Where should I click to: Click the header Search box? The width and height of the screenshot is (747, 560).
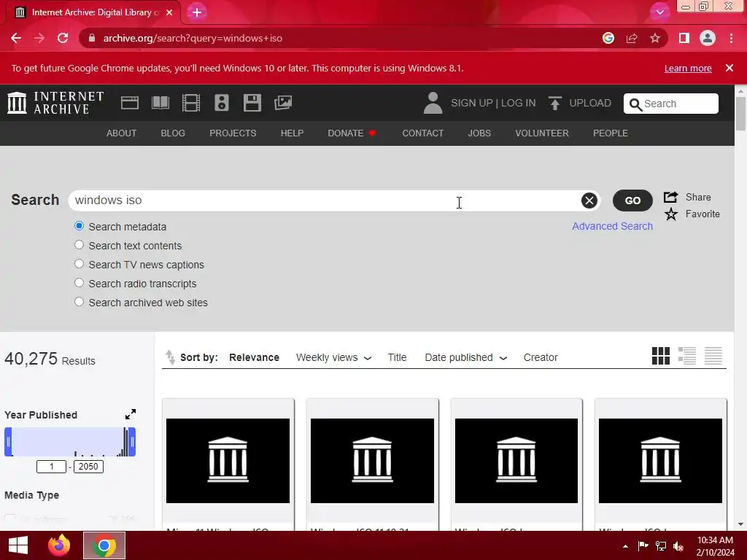pyautogui.click(x=671, y=104)
